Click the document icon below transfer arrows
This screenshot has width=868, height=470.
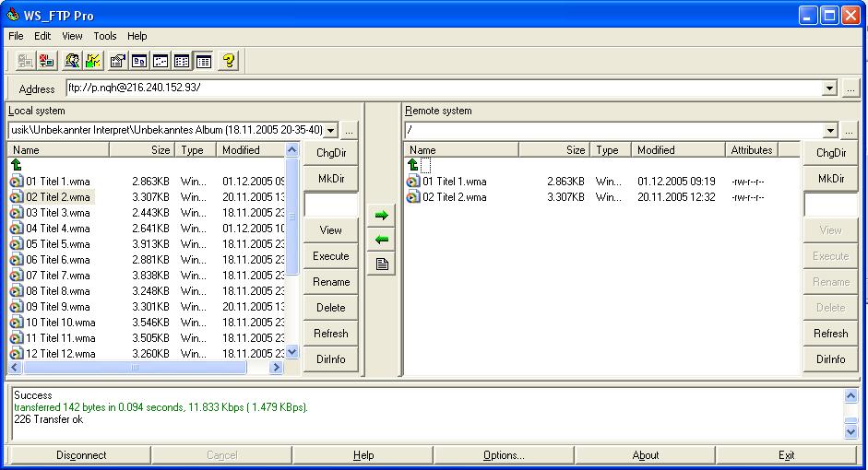coord(381,264)
